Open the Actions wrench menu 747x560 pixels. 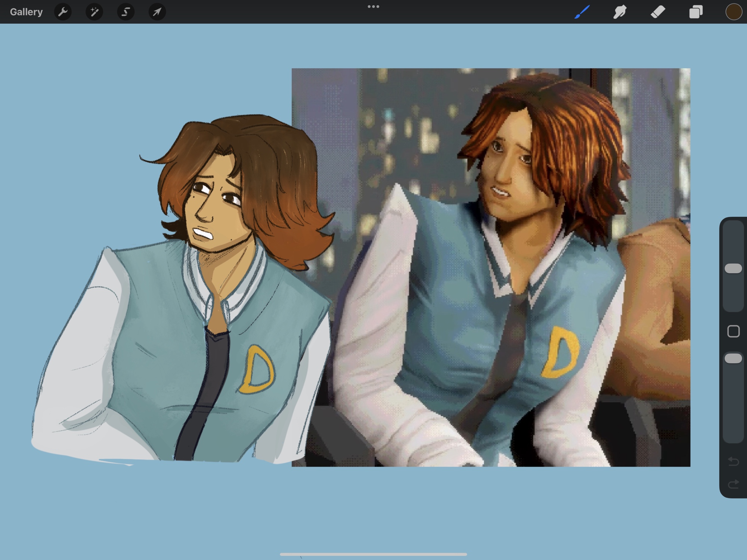(x=63, y=12)
